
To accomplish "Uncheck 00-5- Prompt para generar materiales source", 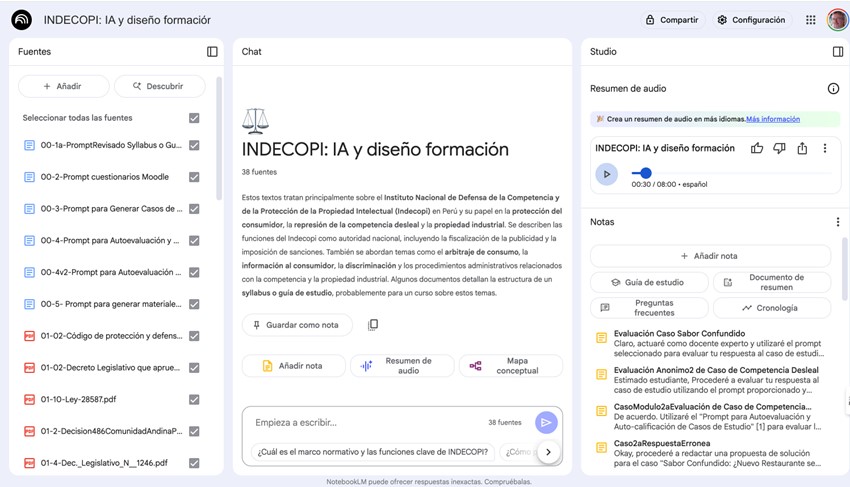I will coord(194,304).
